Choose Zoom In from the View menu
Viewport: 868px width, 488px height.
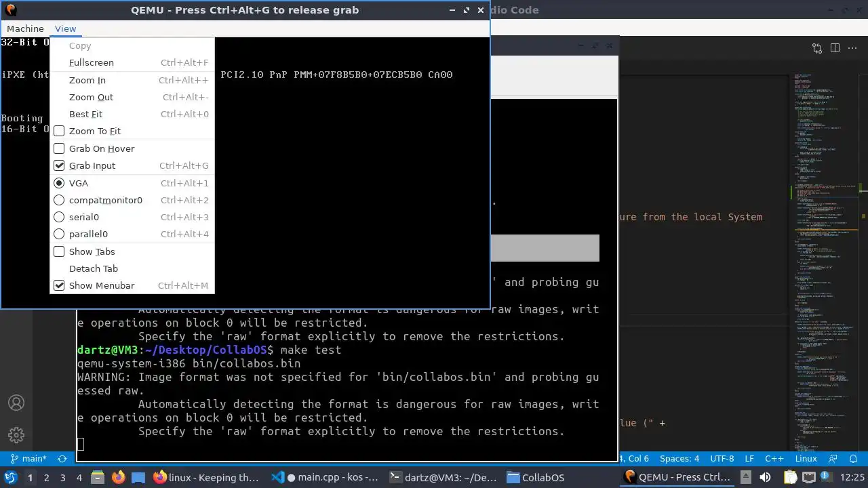(132, 80)
